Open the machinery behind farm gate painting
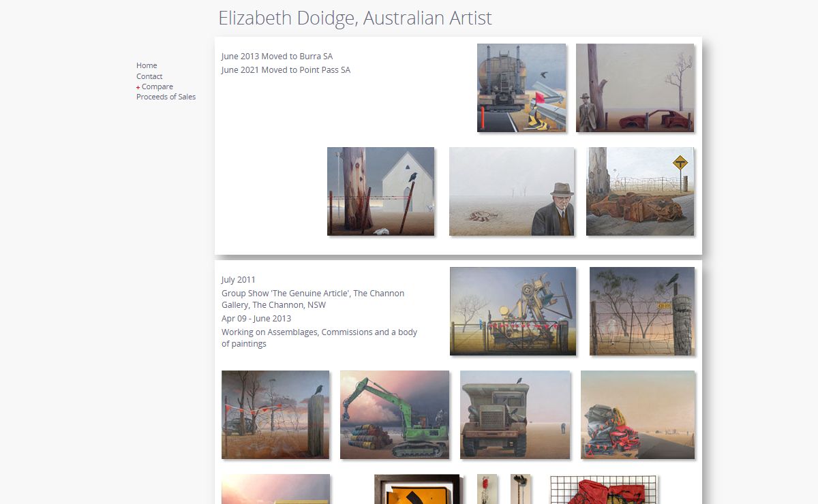Image resolution: width=818 pixels, height=504 pixels. tap(513, 311)
